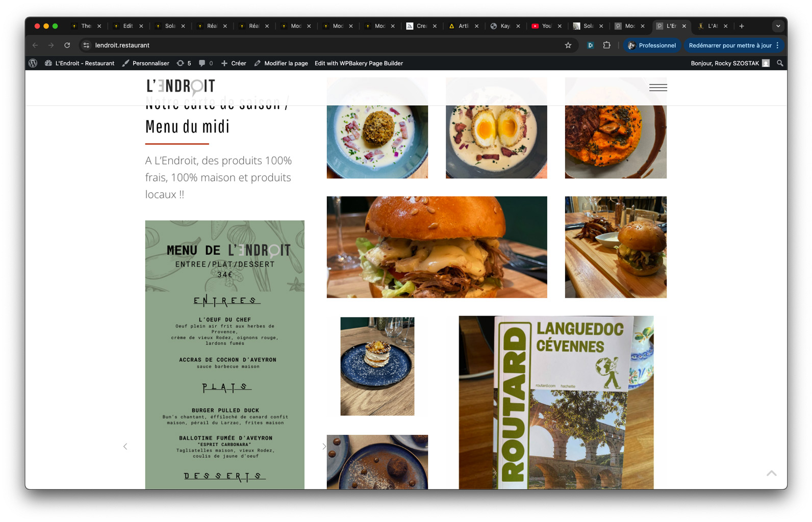The height and width of the screenshot is (522, 812).
Task: Open the hamburger menu on the site header
Action: 657,88
